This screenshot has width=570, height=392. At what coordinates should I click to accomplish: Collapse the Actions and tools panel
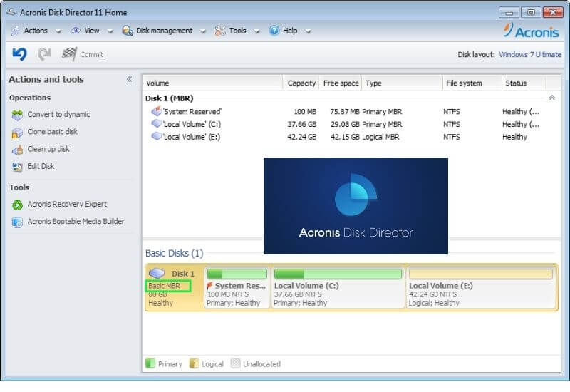point(129,79)
